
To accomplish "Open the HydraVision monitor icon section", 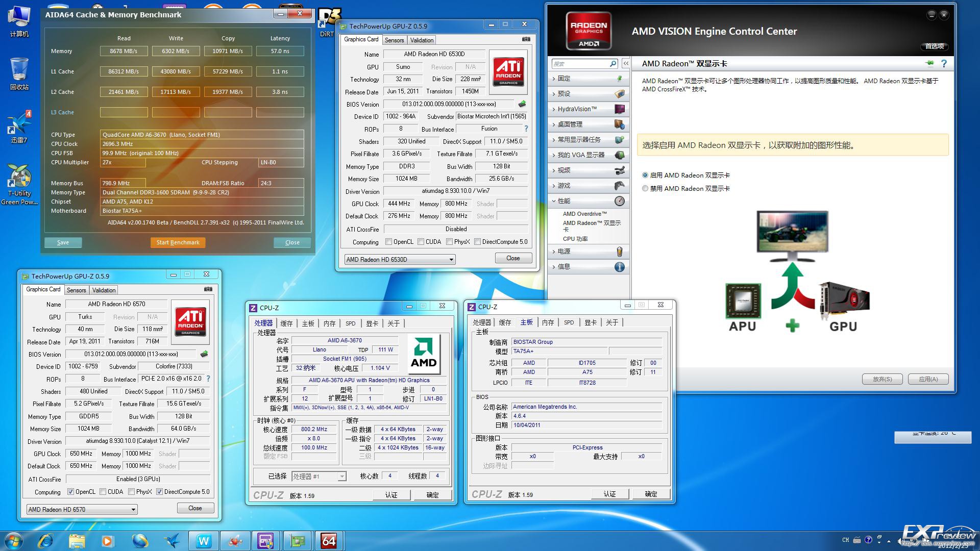I will point(620,109).
